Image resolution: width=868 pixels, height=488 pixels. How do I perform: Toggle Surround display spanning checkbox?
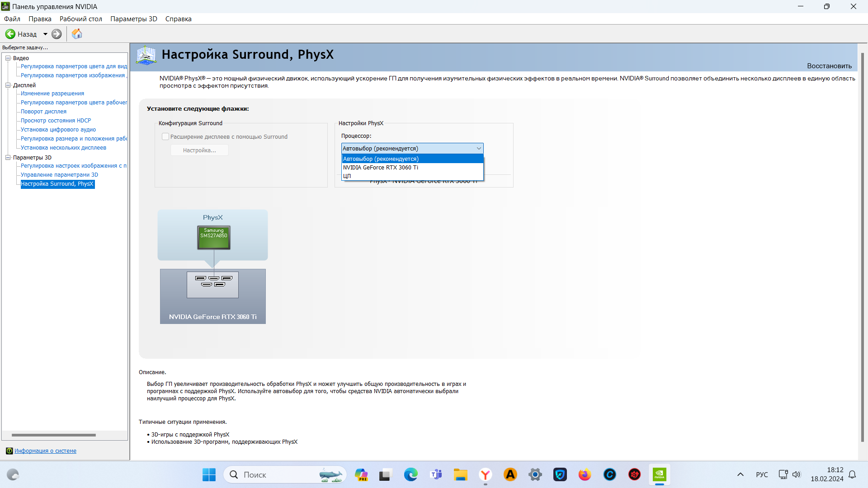pyautogui.click(x=165, y=136)
